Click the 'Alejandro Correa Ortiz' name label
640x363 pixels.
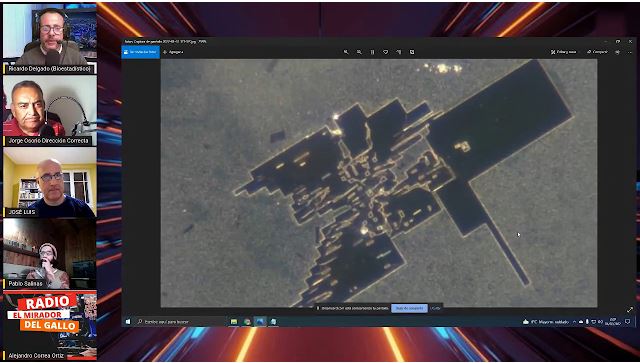[x=36, y=356]
